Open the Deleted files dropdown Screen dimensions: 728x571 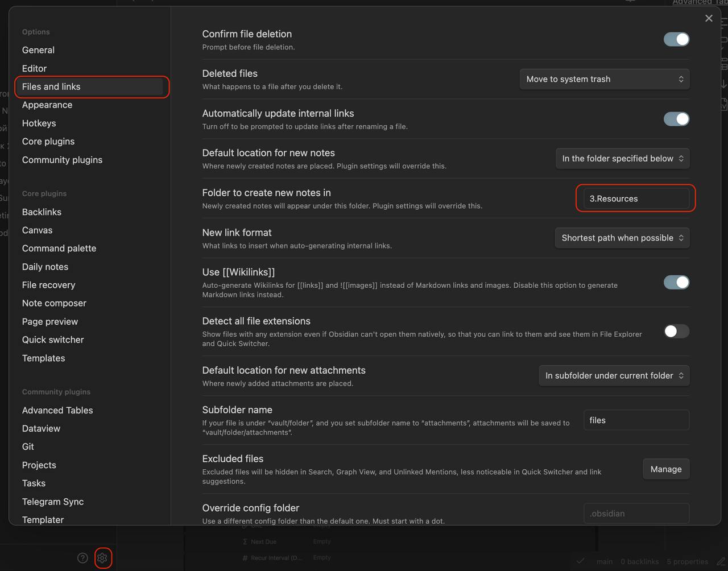coord(604,79)
